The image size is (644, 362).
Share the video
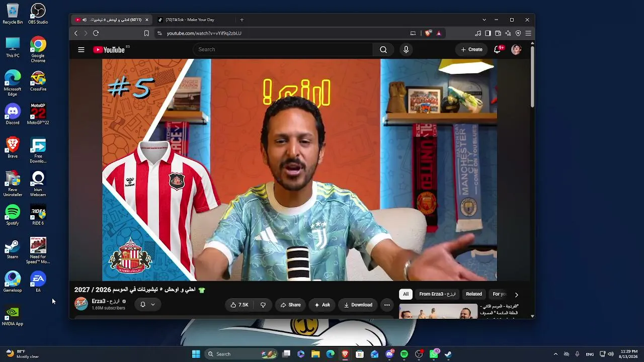290,305
